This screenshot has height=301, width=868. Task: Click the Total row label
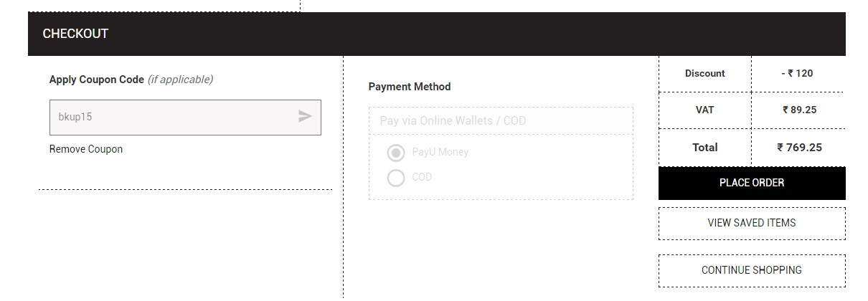[704, 148]
